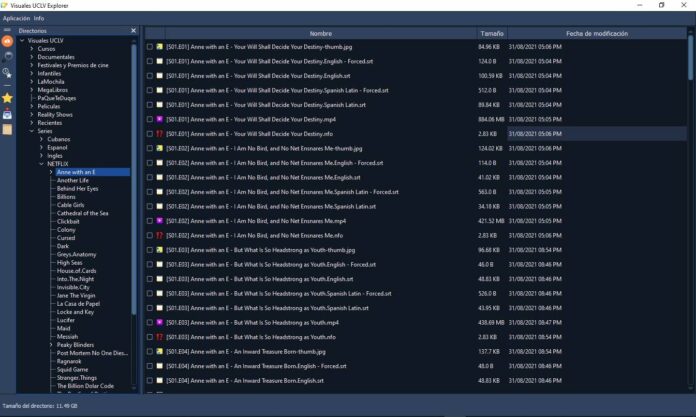Click the yellow star favorites icon

(8, 98)
